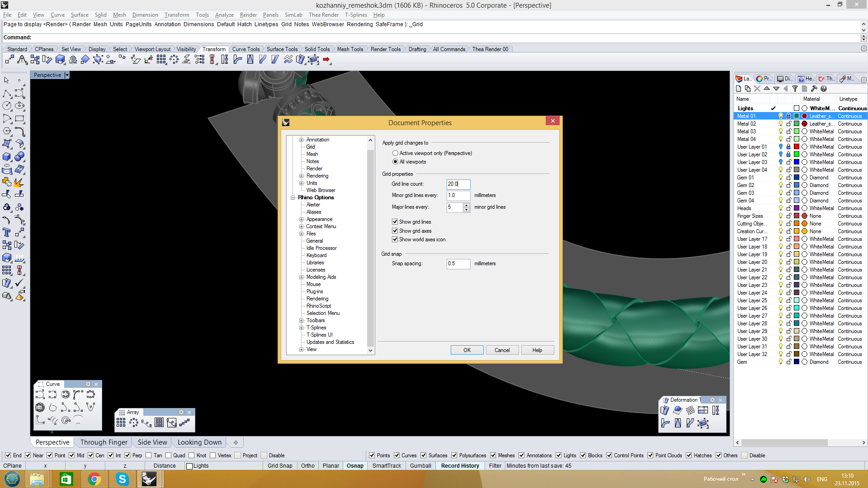Toggle SmartTrack in status bar
The image size is (868, 488).
(387, 466)
